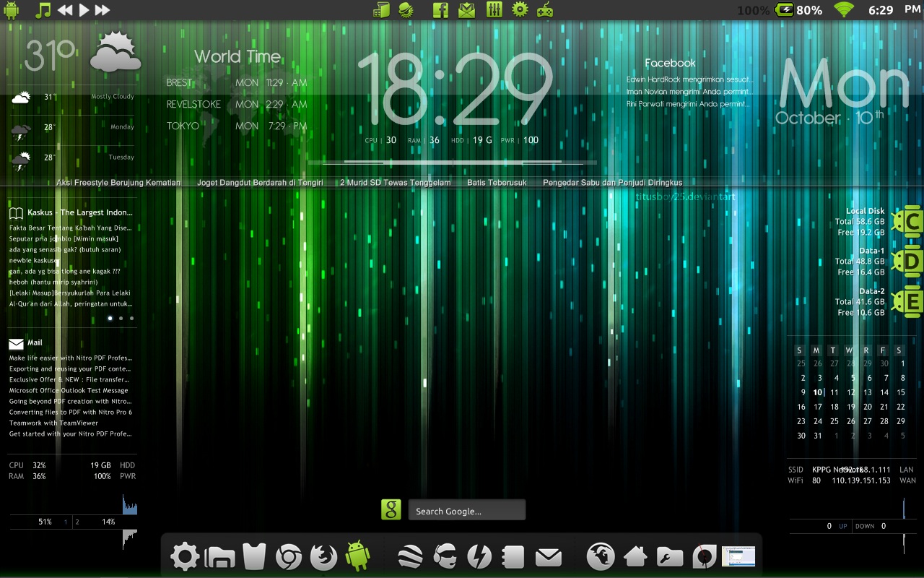
Task: Launch the striped globe icon in dock
Action: (x=411, y=557)
